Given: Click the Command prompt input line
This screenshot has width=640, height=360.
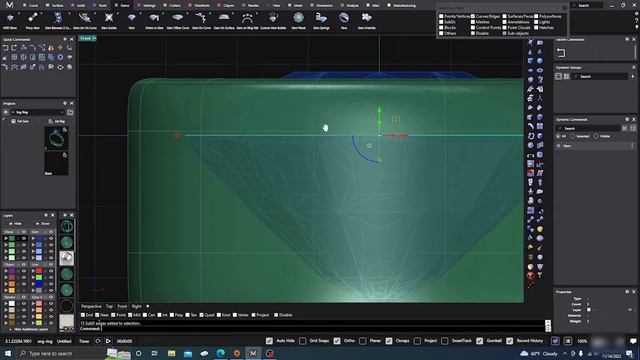Looking at the screenshot, I should [312, 329].
